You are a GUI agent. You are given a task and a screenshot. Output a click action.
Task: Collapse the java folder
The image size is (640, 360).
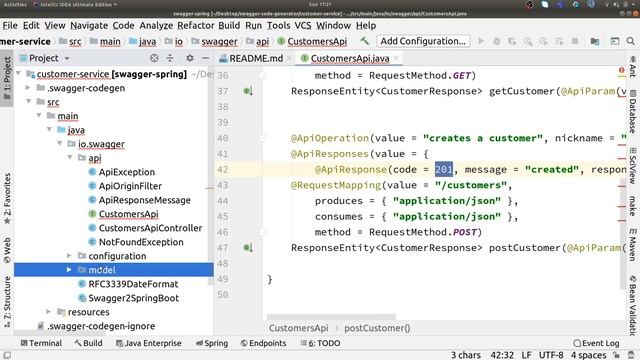point(49,130)
